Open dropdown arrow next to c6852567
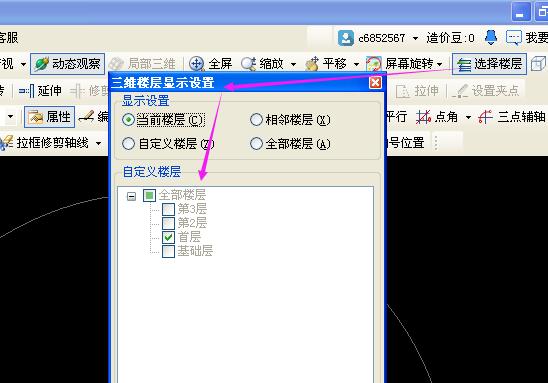The height and width of the screenshot is (383, 548). pos(415,38)
